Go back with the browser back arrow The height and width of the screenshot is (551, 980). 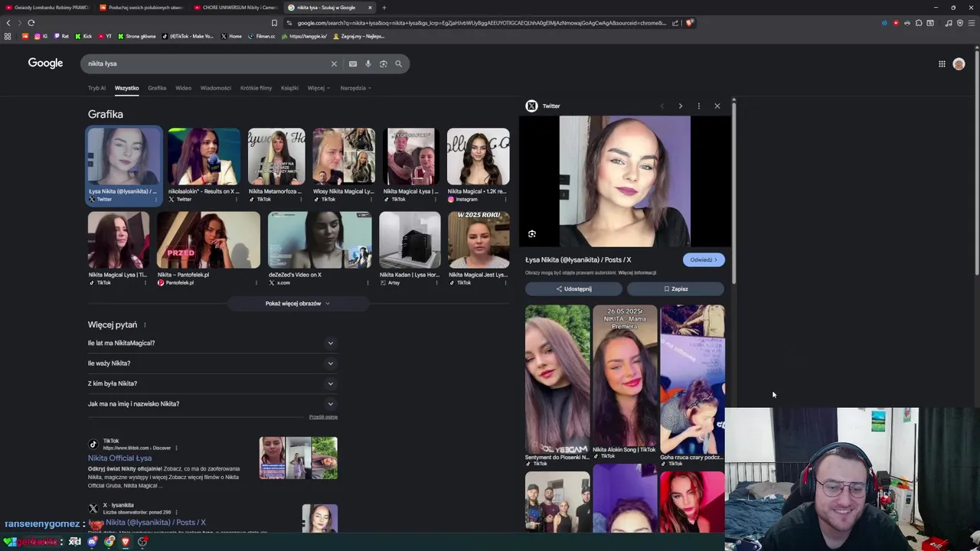point(8,23)
